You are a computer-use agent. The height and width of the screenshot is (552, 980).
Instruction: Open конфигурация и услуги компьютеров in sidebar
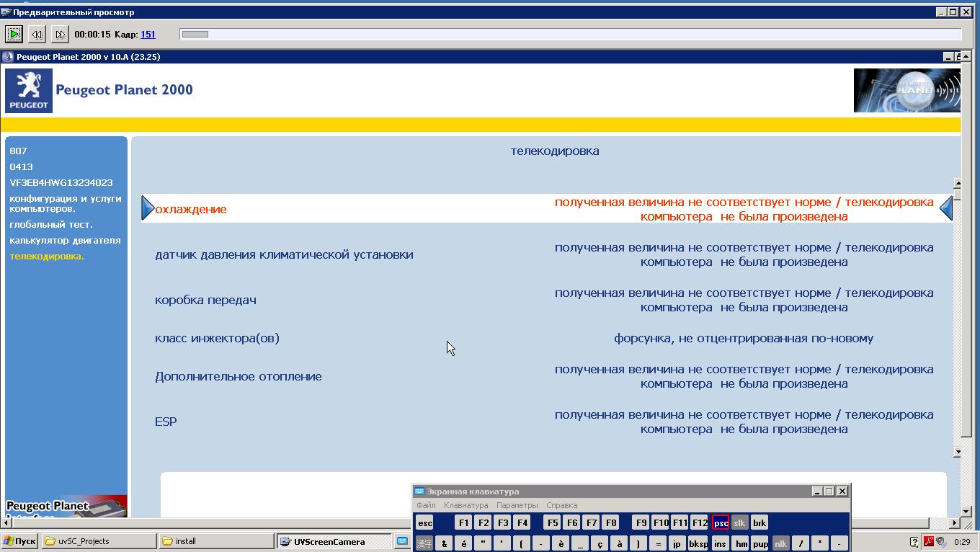[x=66, y=203]
